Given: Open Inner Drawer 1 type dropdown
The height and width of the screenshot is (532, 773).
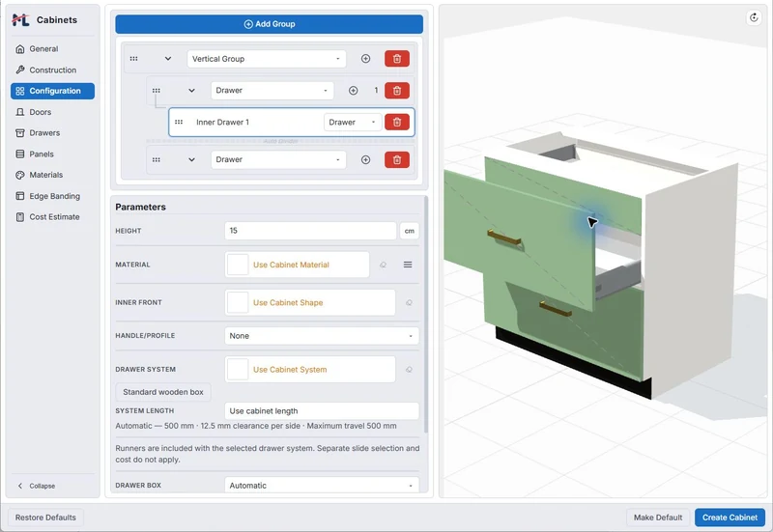Looking at the screenshot, I should click(x=353, y=123).
